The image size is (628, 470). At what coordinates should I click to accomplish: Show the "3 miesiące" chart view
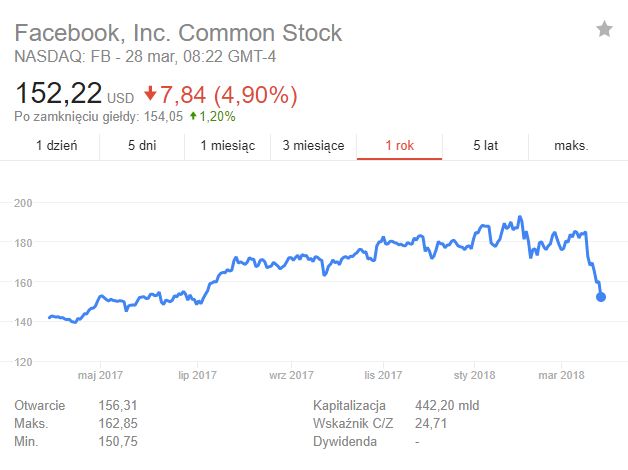pyautogui.click(x=313, y=145)
